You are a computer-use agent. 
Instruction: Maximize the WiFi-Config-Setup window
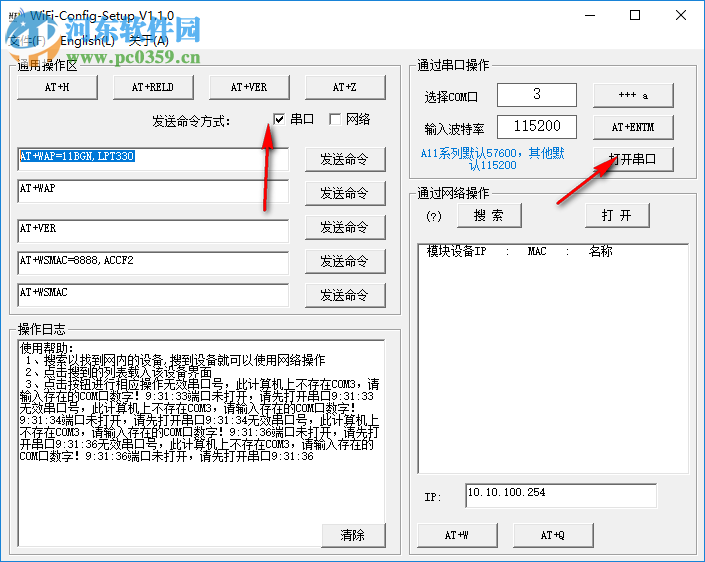click(635, 15)
